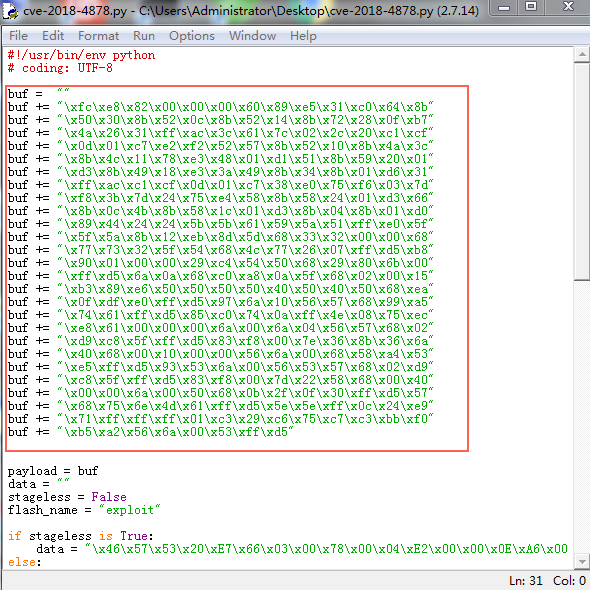Place cursor on 'payload = buf' line

(x=53, y=471)
